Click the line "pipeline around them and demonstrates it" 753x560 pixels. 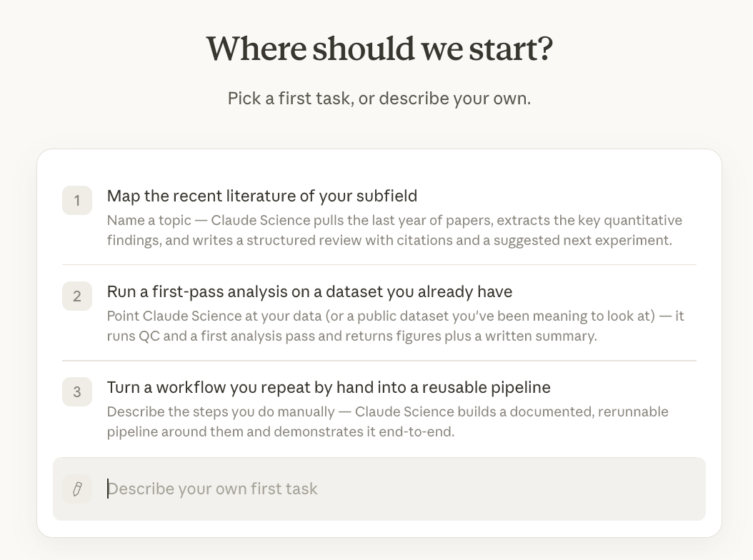click(x=281, y=431)
